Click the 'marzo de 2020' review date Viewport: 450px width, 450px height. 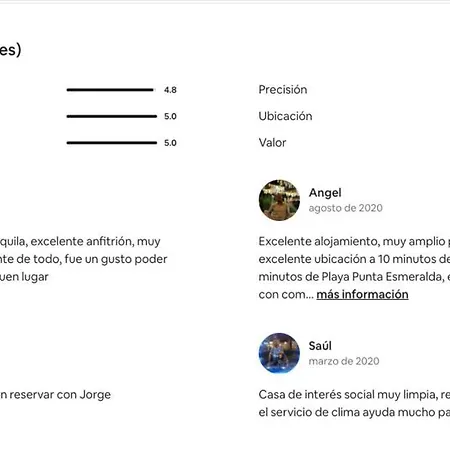click(344, 361)
